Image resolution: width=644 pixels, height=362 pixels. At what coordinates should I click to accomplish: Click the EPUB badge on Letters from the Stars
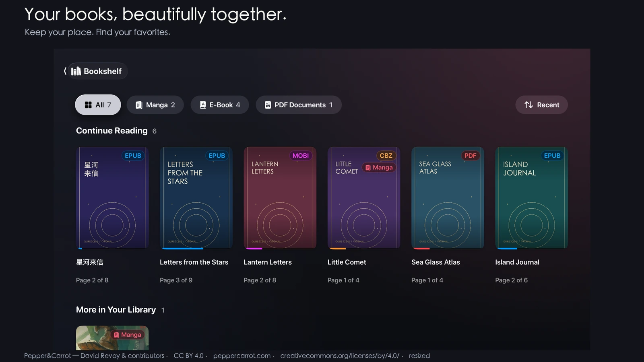coord(217,156)
